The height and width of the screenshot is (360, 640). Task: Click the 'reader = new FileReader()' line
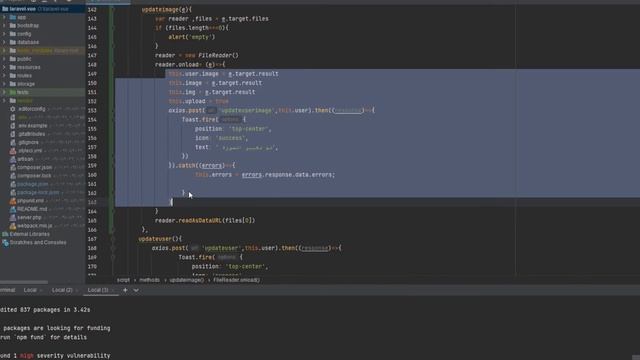tap(197, 55)
